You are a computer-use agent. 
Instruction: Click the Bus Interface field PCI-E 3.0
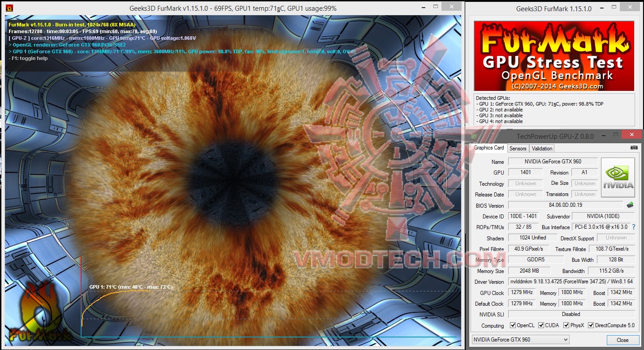[601, 227]
